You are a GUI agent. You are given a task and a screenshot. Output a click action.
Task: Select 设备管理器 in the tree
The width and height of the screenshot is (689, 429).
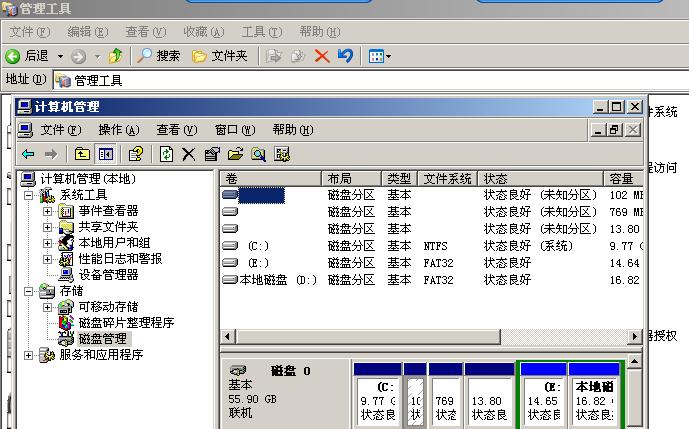point(108,275)
